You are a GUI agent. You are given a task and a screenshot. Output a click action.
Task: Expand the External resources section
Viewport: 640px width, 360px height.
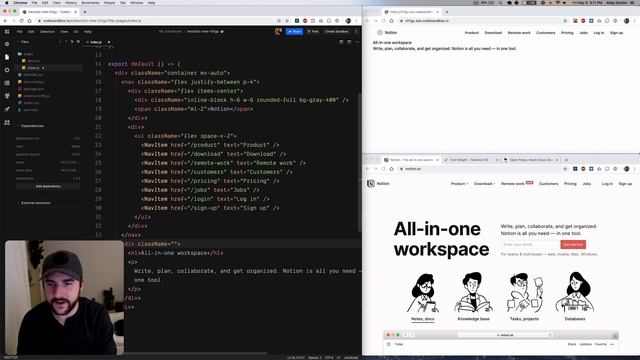pos(36,203)
